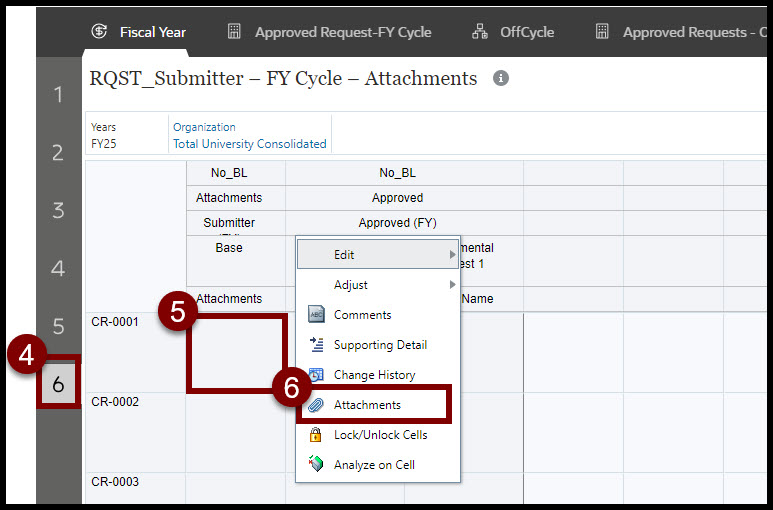Open the Organization dimension selector
Viewport: 773px width, 510px height.
pyautogui.click(x=204, y=127)
